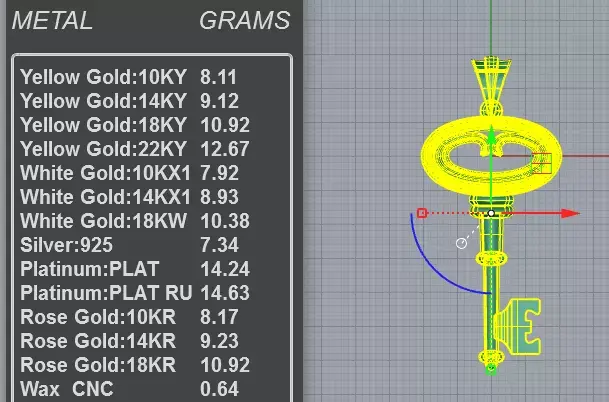Click the blue gumball rotation arc

435,268
